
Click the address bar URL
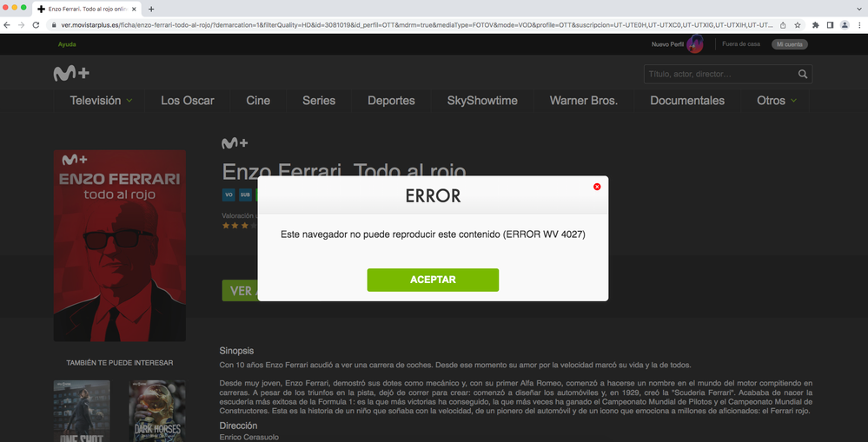417,25
